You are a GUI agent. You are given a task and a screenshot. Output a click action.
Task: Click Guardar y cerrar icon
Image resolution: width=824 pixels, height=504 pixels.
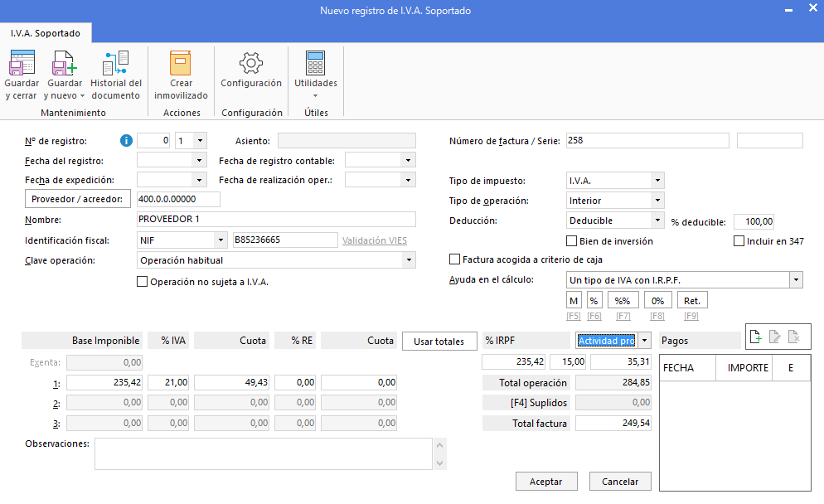[22, 62]
